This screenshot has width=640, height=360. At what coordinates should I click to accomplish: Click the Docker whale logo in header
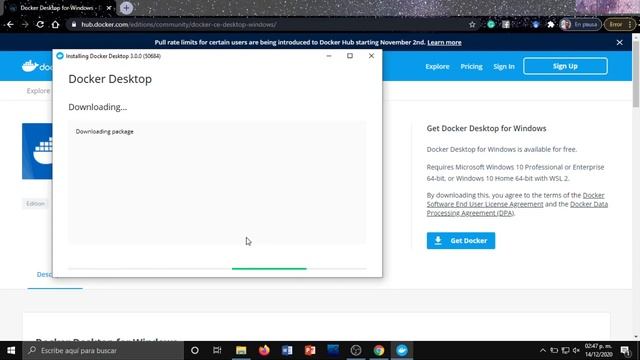click(x=30, y=66)
